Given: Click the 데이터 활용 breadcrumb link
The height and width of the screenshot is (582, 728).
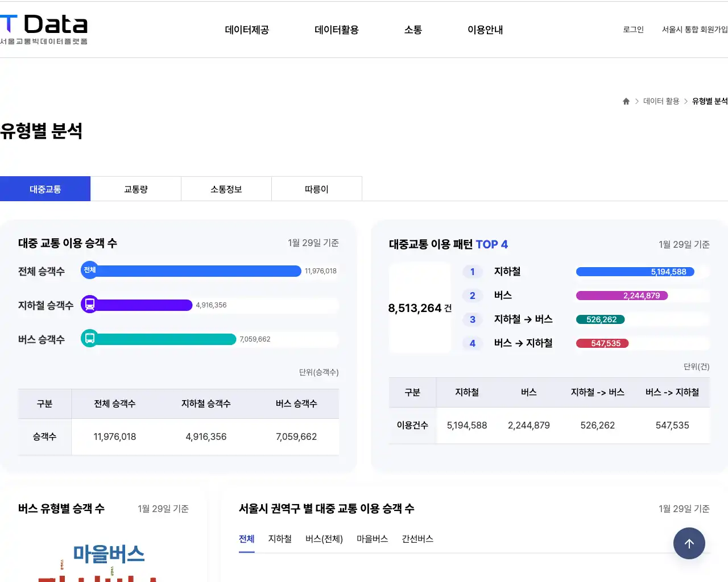Looking at the screenshot, I should pos(661,101).
